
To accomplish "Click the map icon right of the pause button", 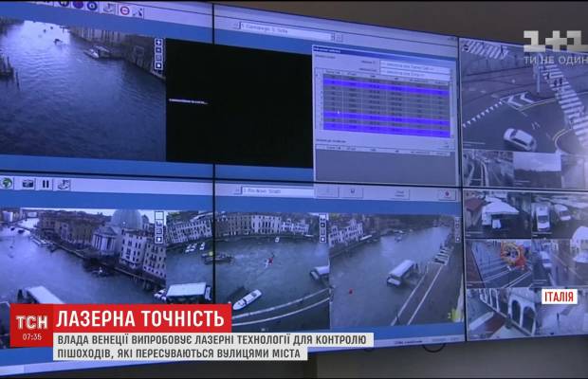I will point(64,184).
